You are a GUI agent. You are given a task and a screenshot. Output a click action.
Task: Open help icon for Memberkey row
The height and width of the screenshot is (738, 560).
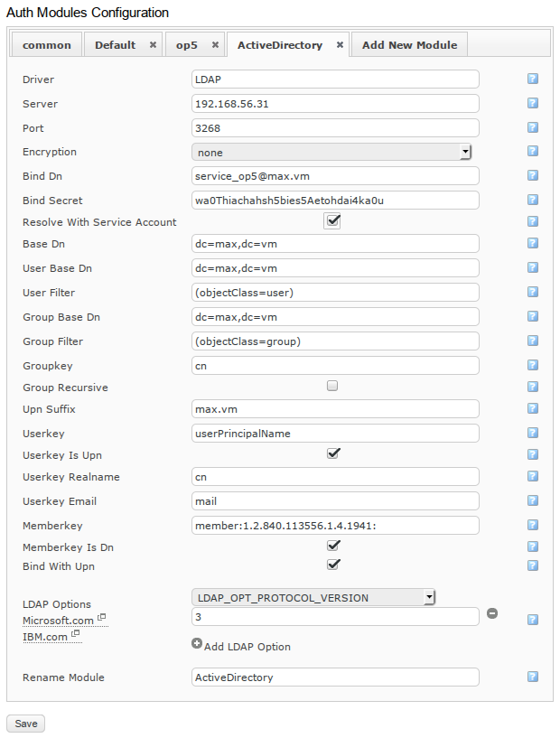[532, 526]
